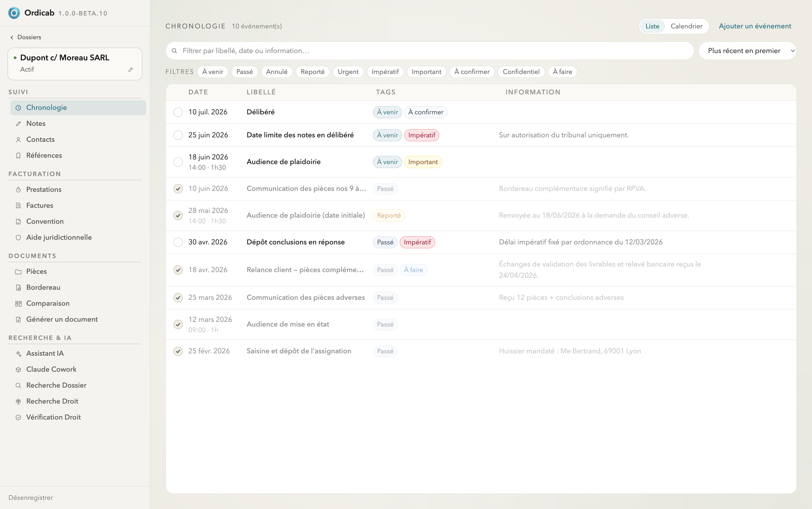812x509 pixels.
Task: Open Bordereau section
Action: (78, 288)
